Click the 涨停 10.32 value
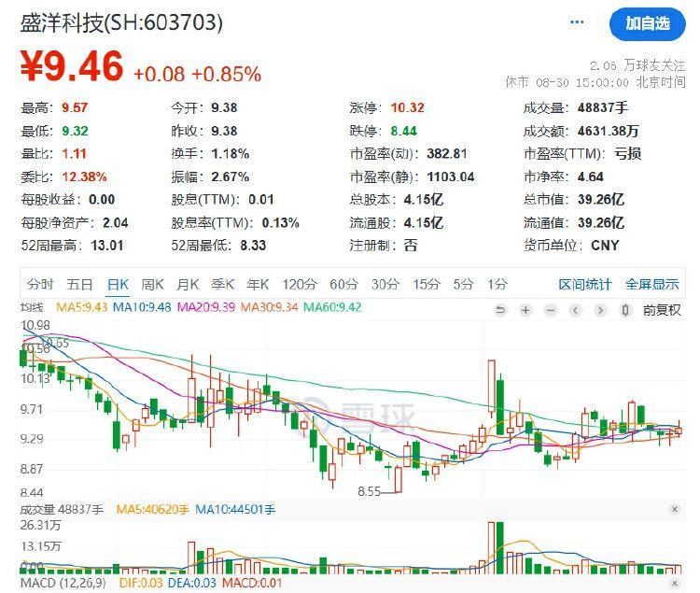This screenshot has width=700, height=593. point(408,107)
